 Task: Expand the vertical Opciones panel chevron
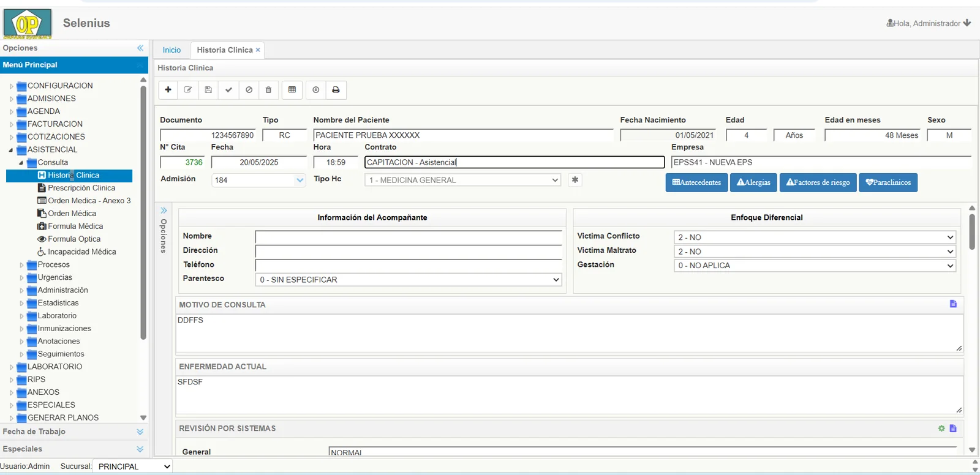(x=164, y=211)
